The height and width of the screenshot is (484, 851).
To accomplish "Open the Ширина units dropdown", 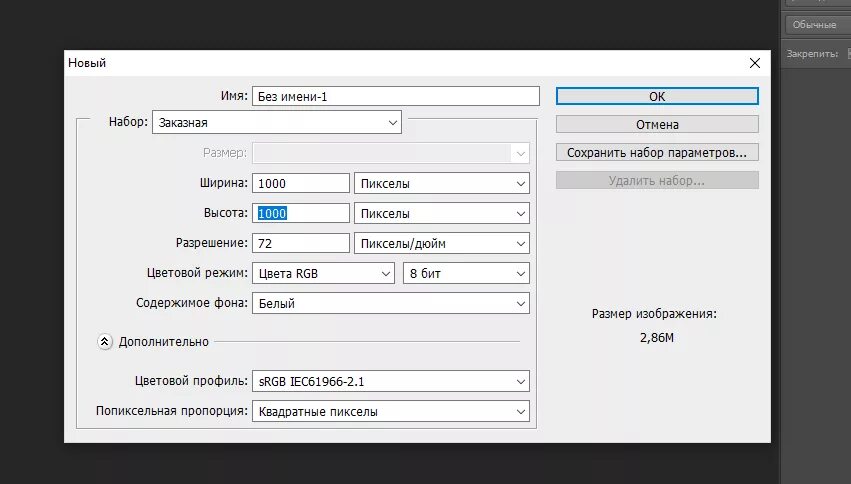I will point(442,183).
